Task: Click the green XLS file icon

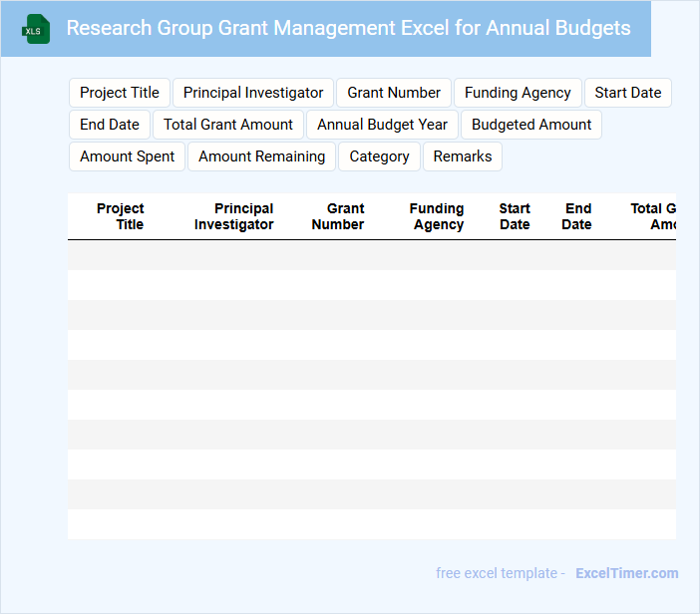Action: point(37,29)
